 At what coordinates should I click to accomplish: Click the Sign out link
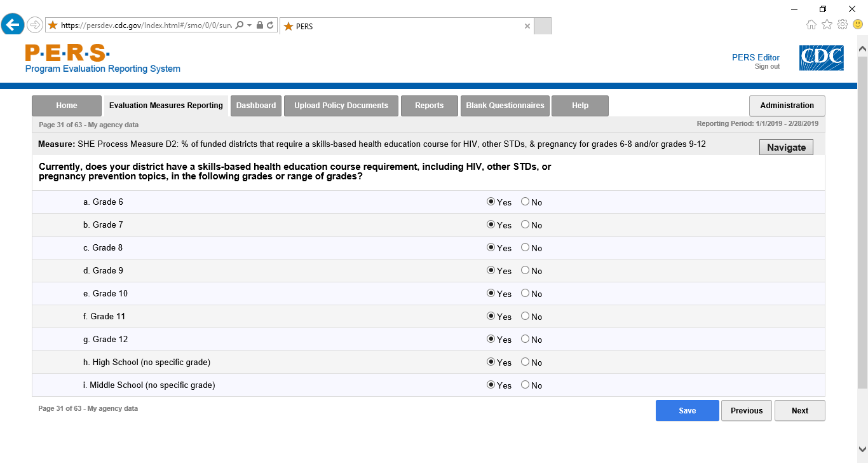tap(767, 67)
